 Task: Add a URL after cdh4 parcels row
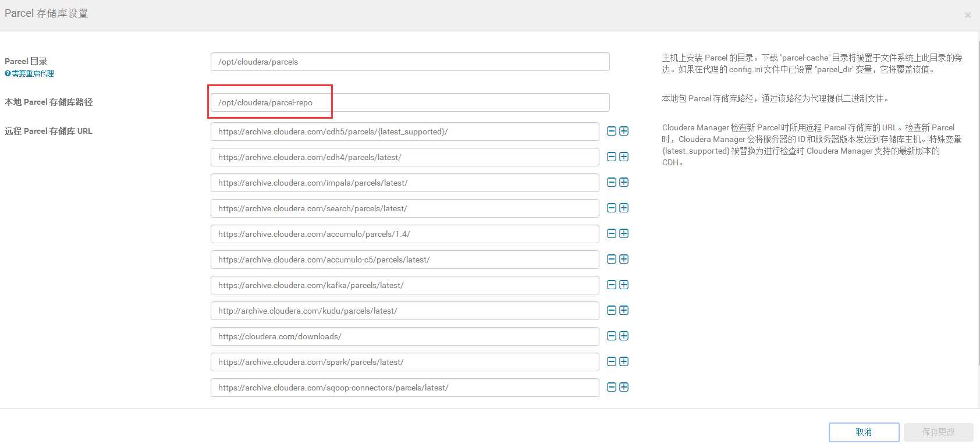[624, 157]
